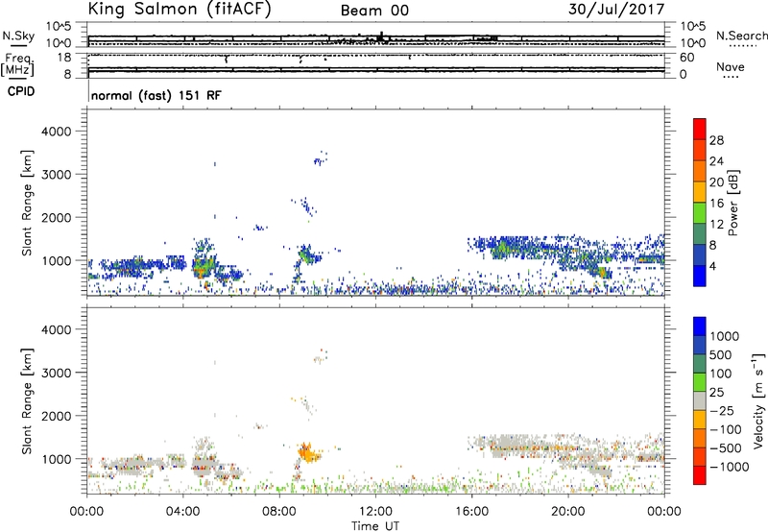Click the "1000" tick on the Velocity color bar
Viewport: 768px width, 532px height.
[725, 336]
